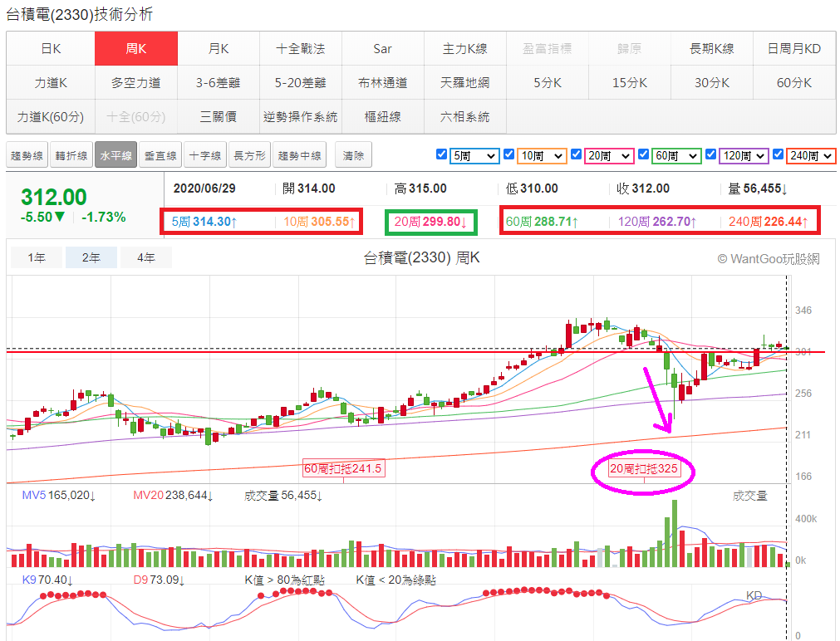
Task: Click the 10周 305.55 average value
Action: pos(319,222)
